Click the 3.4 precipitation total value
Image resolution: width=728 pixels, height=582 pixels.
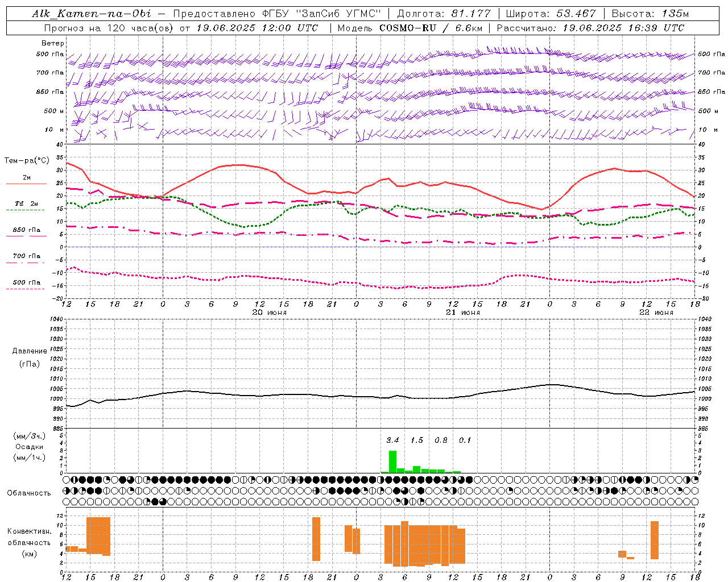pyautogui.click(x=392, y=440)
